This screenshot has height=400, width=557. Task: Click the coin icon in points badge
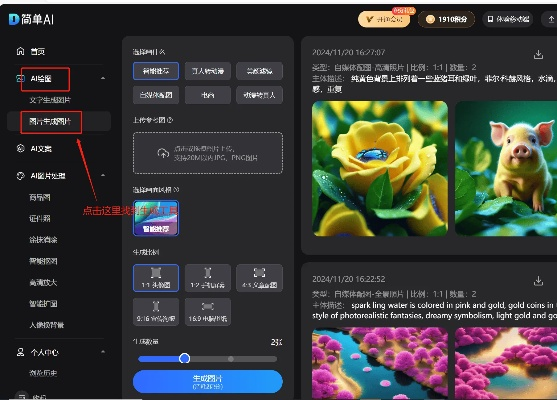[x=430, y=19]
